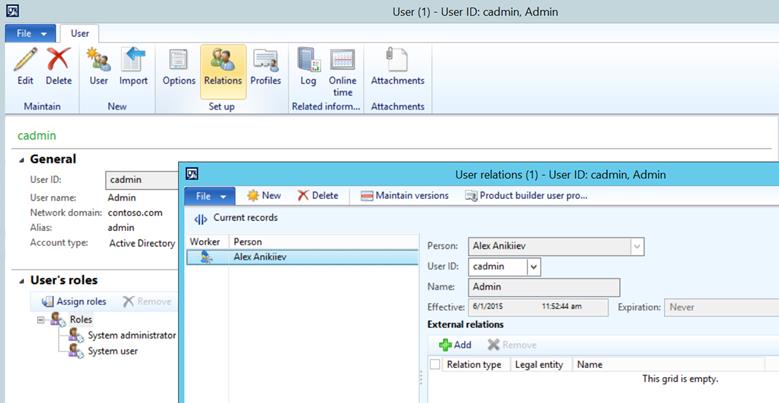Click the Edit pencil icon in ribbon
The width and height of the screenshot is (779, 403).
25,59
